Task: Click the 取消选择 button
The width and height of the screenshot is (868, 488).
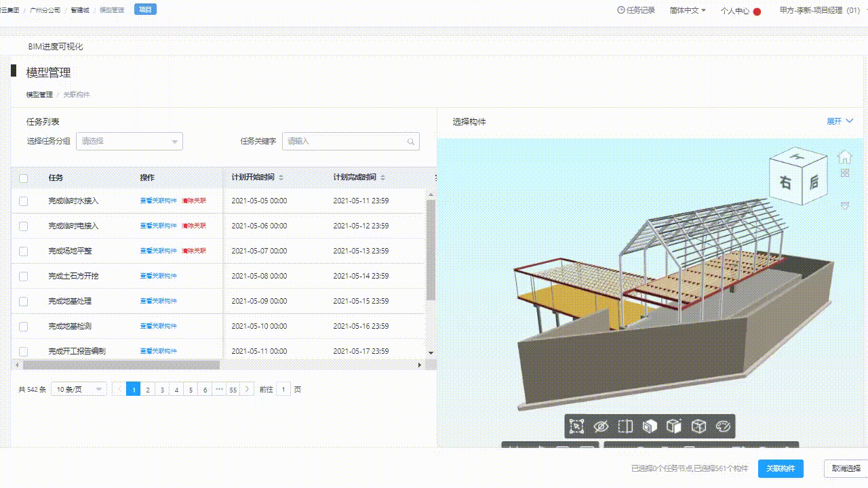Action: point(846,468)
